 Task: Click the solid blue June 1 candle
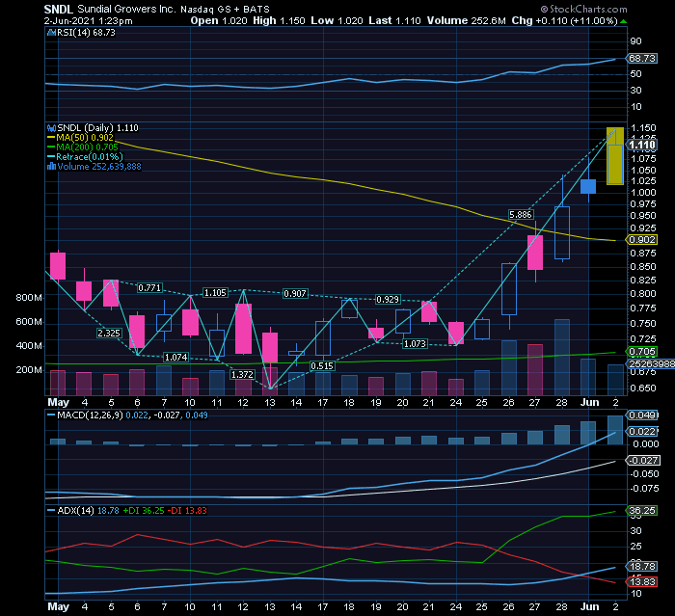588,186
